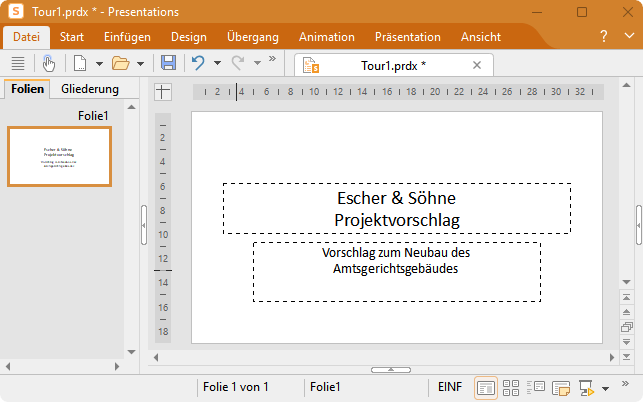Switch to the Gliederung panel tab

(x=90, y=89)
